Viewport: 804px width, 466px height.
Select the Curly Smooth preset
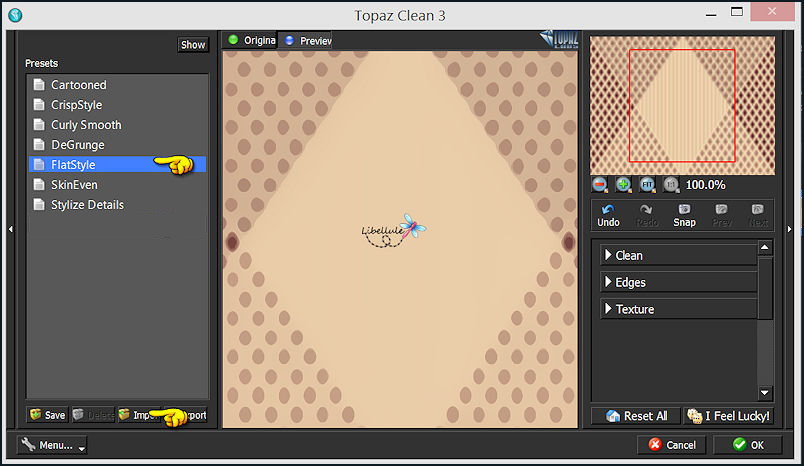coord(117,125)
